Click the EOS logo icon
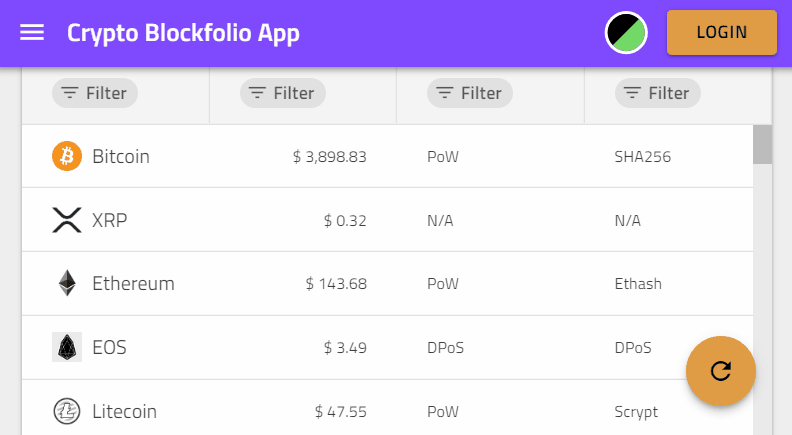 coord(67,347)
